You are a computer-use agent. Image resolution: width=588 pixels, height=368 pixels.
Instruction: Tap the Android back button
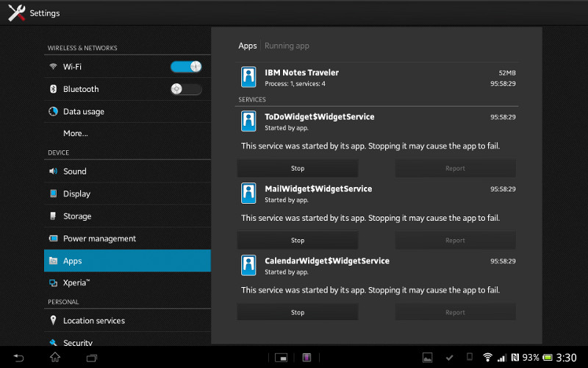click(18, 358)
